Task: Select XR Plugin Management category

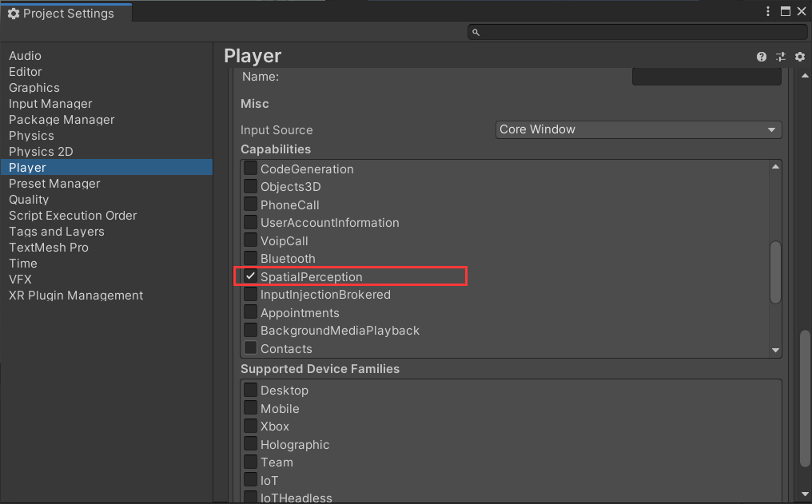Action: coord(76,296)
